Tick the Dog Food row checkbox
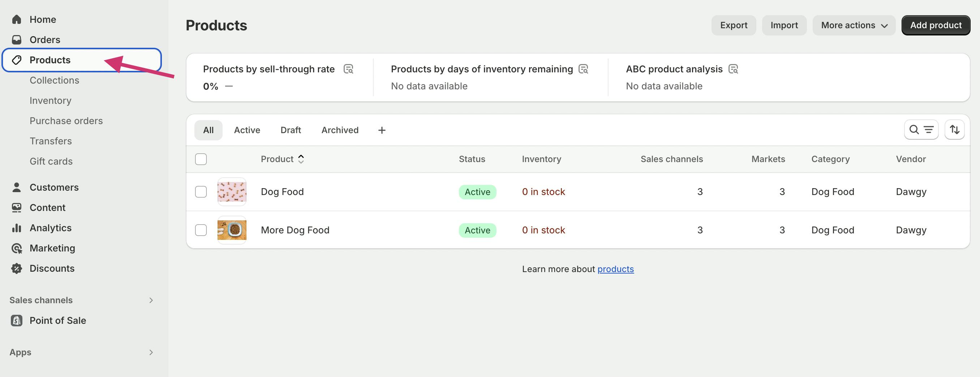The height and width of the screenshot is (377, 980). click(201, 191)
